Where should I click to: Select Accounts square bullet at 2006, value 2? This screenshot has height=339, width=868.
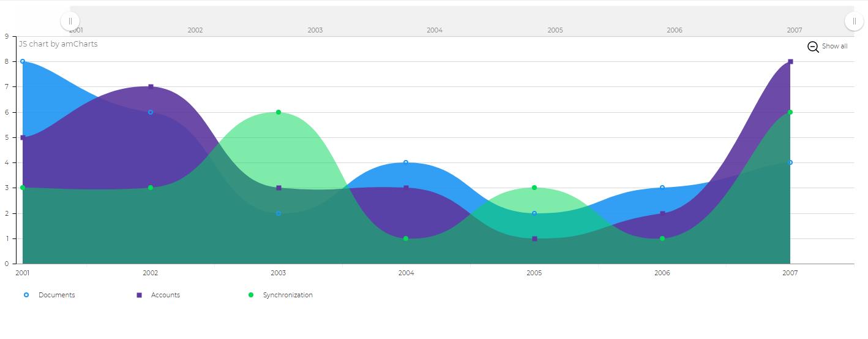click(x=662, y=213)
